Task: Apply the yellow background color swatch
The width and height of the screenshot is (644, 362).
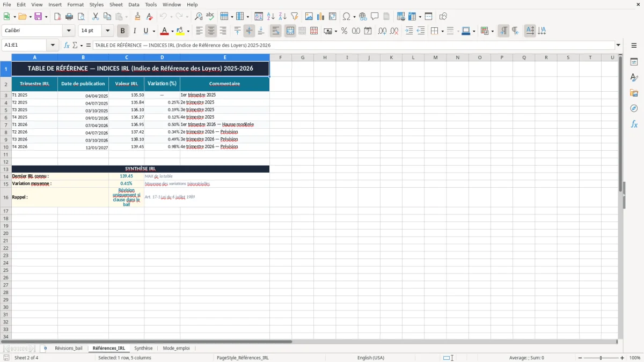Action: click(180, 31)
